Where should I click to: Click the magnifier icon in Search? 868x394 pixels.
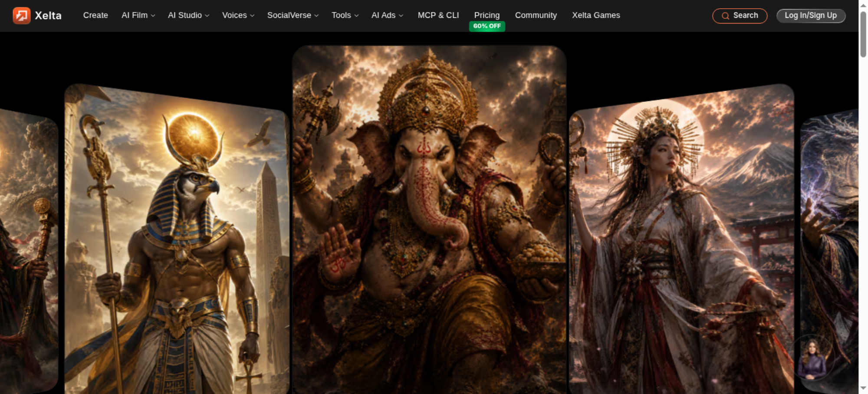click(725, 16)
